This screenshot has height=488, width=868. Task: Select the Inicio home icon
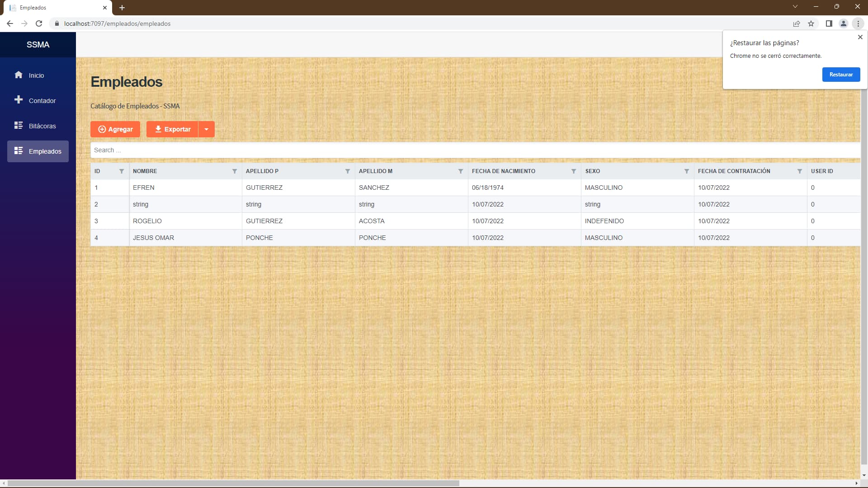(19, 75)
